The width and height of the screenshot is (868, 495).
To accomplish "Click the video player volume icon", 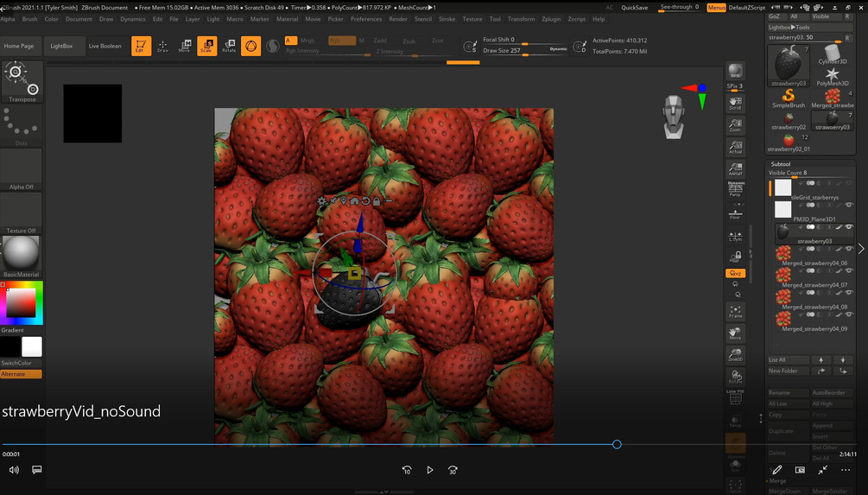I will tap(14, 470).
